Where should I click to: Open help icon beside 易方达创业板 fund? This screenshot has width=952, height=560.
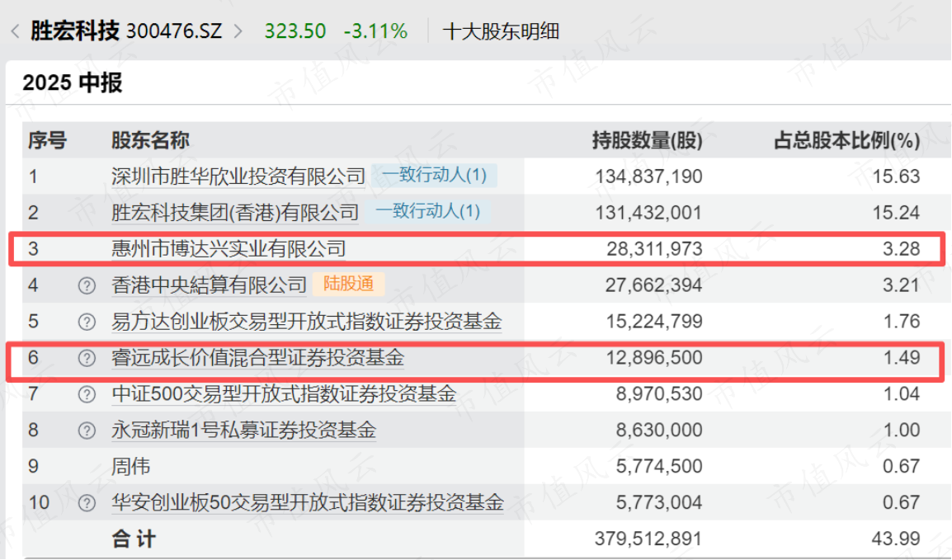pos(87,322)
